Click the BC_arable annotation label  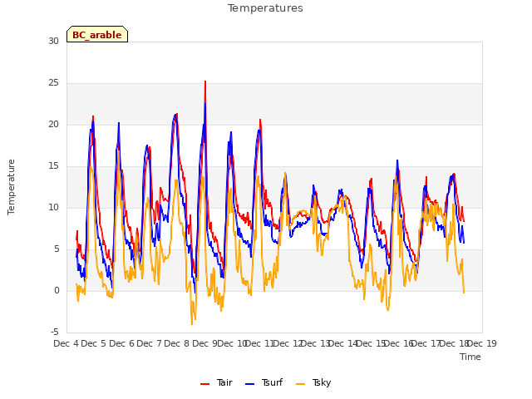tap(97, 34)
